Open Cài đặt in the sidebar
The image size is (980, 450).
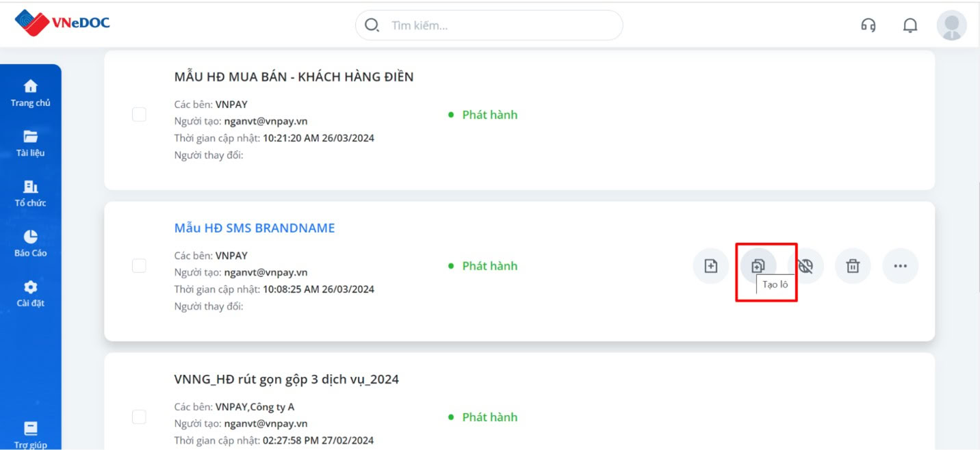31,293
